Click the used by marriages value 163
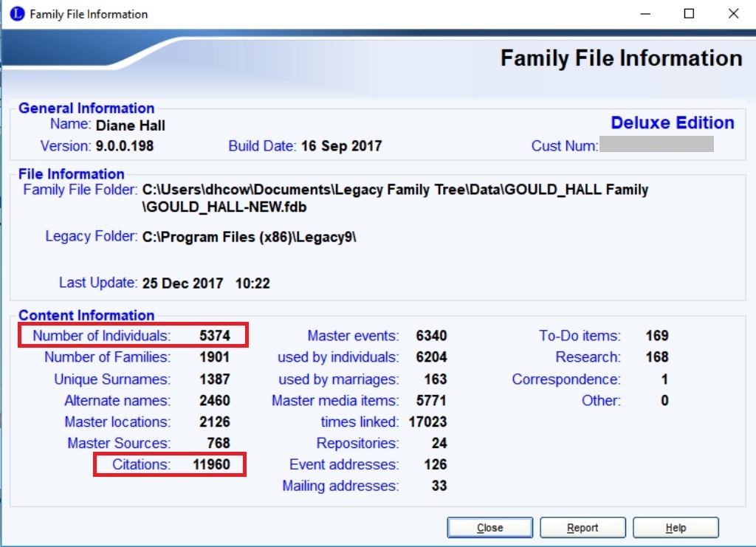 pyautogui.click(x=436, y=379)
